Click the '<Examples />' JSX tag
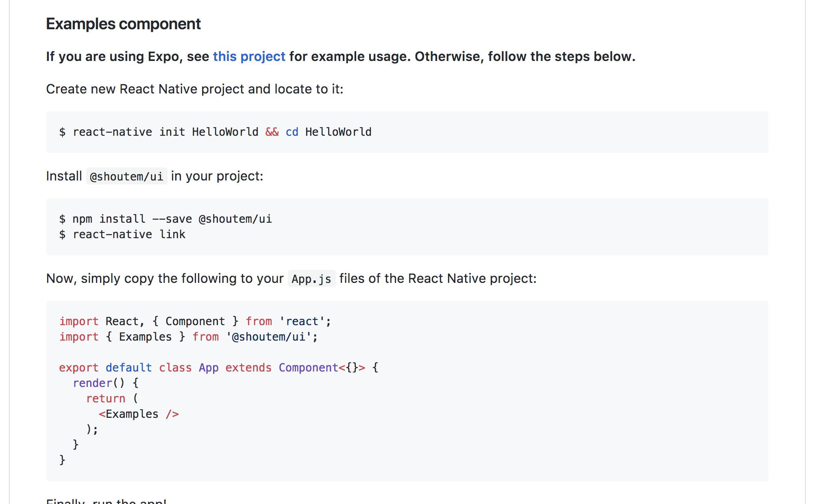Screen dimensions: 814x504 pos(139,414)
